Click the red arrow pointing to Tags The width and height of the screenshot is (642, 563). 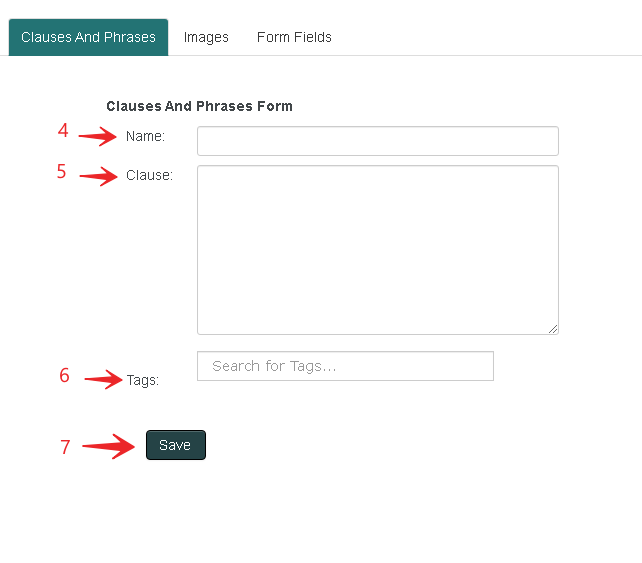tap(103, 380)
